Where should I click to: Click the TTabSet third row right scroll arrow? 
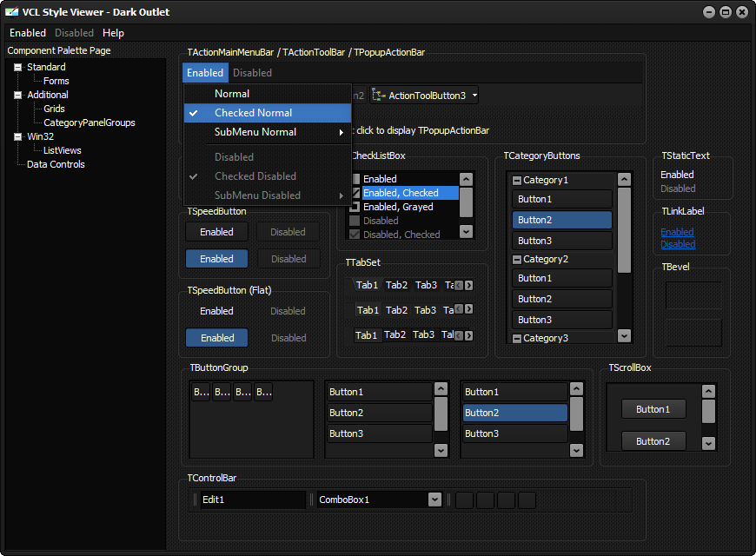click(468, 335)
